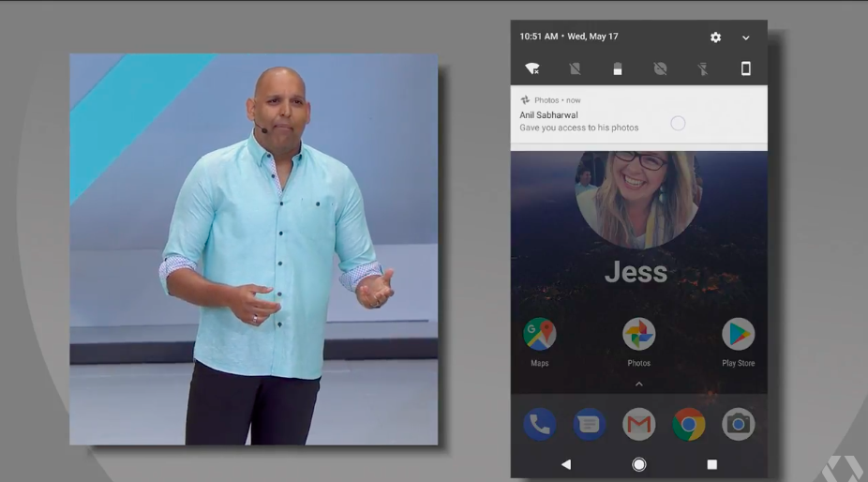Open the Maps app icon
The width and height of the screenshot is (868, 482).
tap(540, 334)
